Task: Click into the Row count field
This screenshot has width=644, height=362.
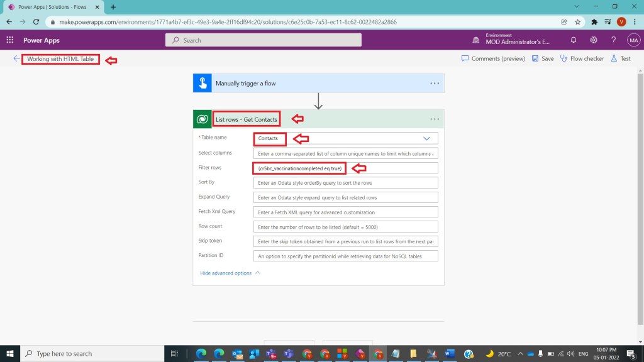Action: [x=346, y=227]
